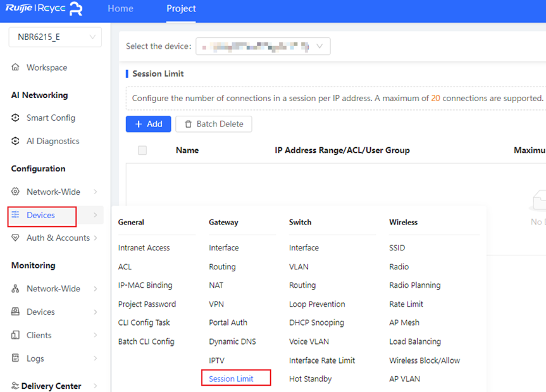The width and height of the screenshot is (546, 392).
Task: Open IP-MAC Binding under General
Action: (145, 285)
